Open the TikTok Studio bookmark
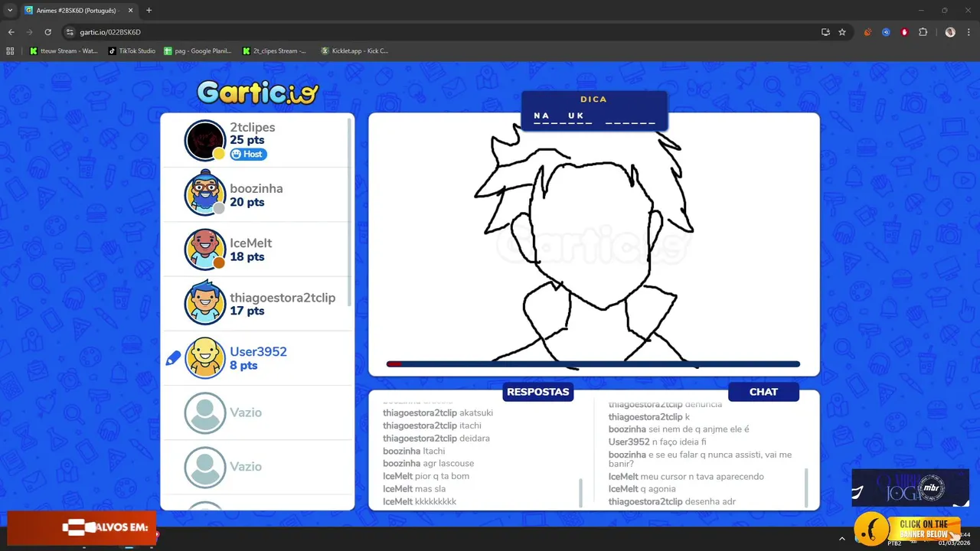The height and width of the screenshot is (551, 980). [132, 51]
